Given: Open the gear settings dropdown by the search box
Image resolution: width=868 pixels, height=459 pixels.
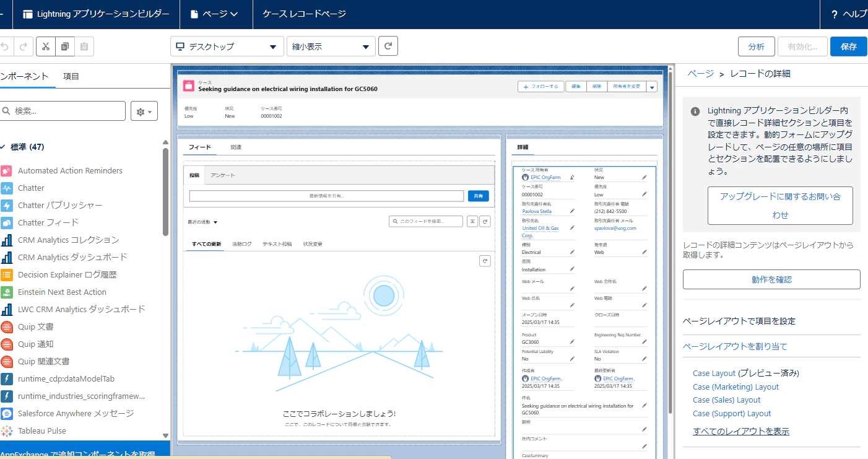Looking at the screenshot, I should pyautogui.click(x=144, y=111).
